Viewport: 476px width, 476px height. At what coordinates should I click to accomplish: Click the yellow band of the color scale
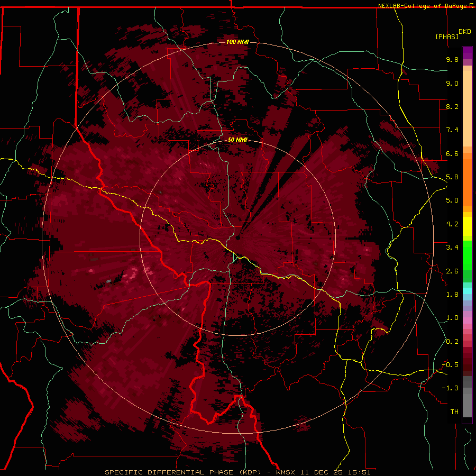click(x=467, y=226)
